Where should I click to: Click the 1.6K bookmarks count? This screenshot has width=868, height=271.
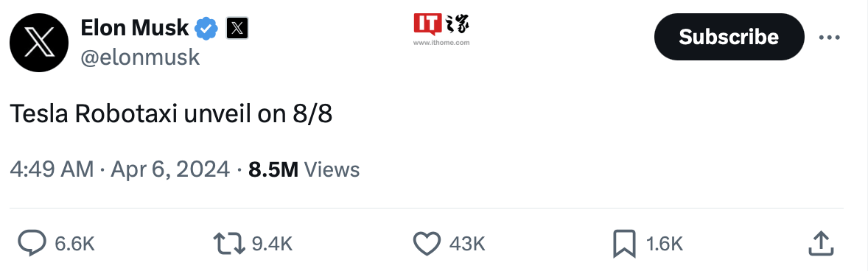click(x=665, y=243)
